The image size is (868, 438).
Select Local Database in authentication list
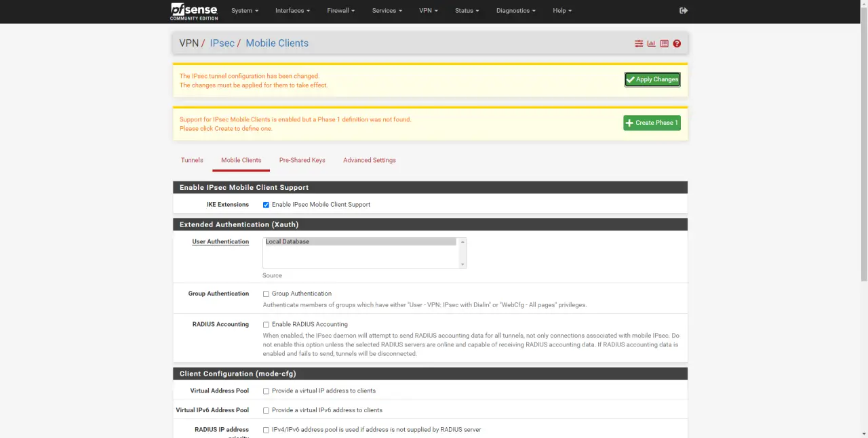(360, 242)
